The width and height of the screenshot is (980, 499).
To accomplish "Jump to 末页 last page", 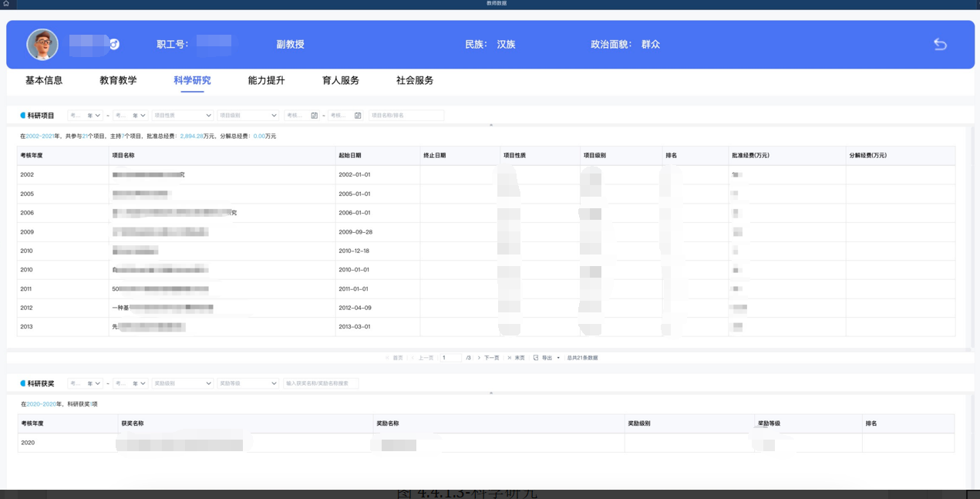I will (x=516, y=358).
